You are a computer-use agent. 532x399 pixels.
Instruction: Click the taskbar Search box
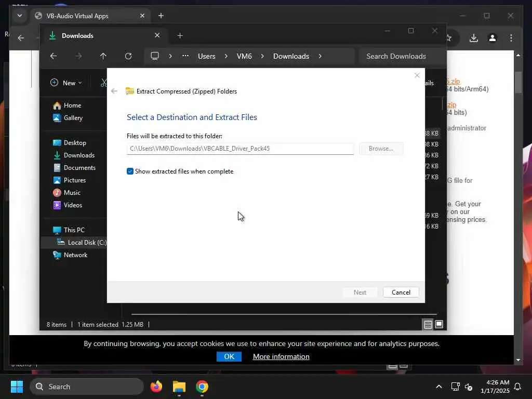click(87, 387)
